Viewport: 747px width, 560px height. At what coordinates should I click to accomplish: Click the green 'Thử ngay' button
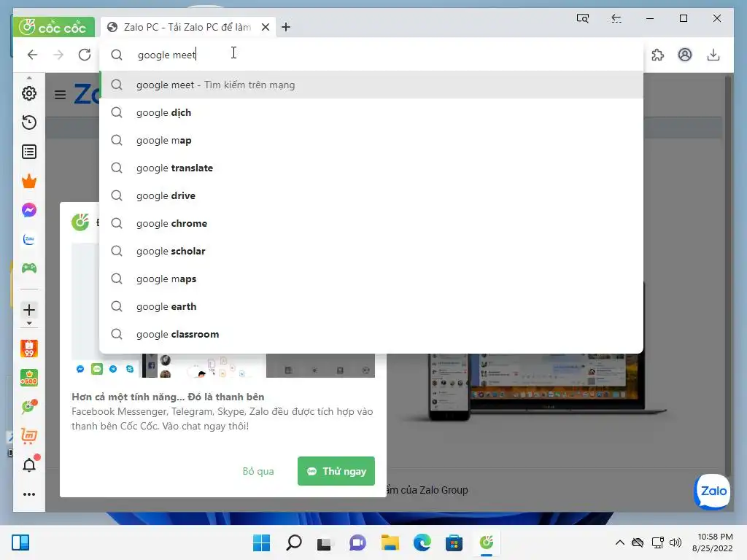pos(336,472)
